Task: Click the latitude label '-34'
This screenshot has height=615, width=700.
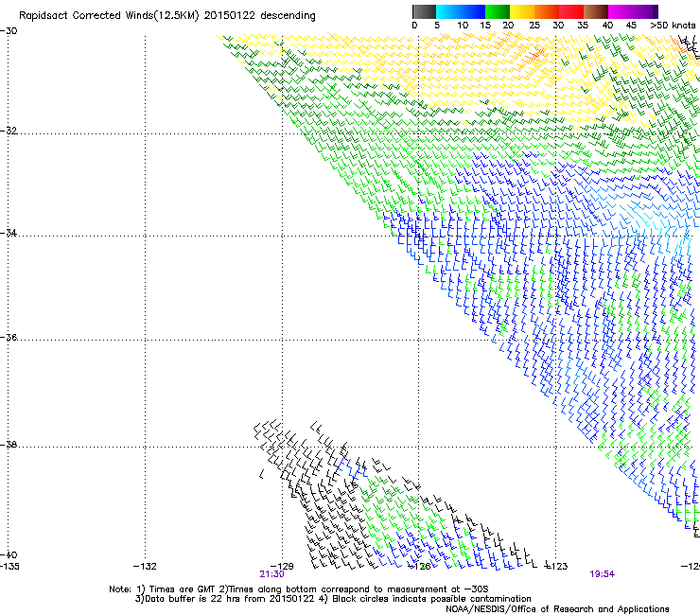Action: coord(9,233)
